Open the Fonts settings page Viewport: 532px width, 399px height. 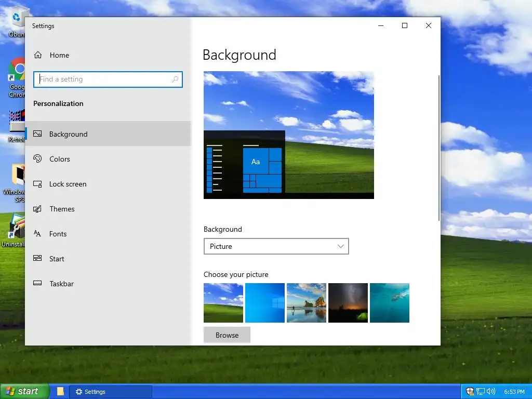pos(108,234)
